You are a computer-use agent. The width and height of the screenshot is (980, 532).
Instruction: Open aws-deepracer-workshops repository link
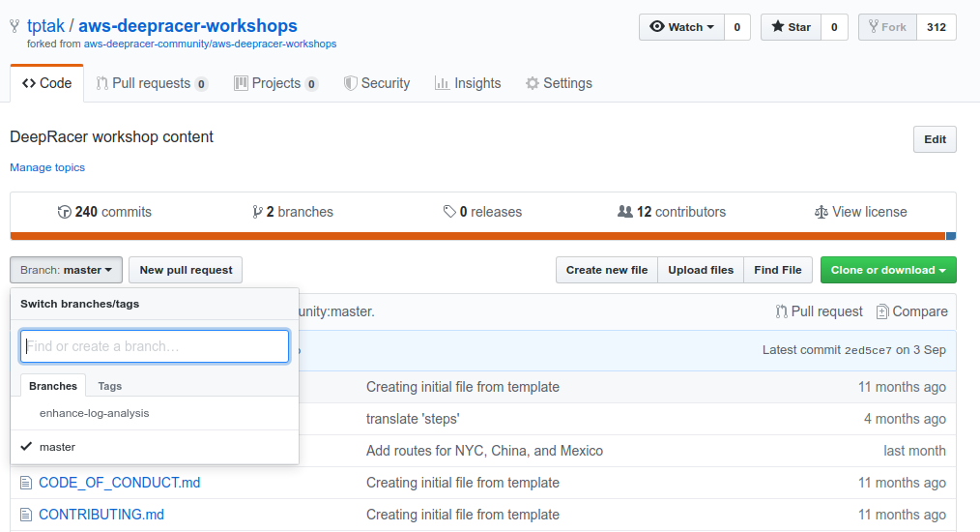187,26
